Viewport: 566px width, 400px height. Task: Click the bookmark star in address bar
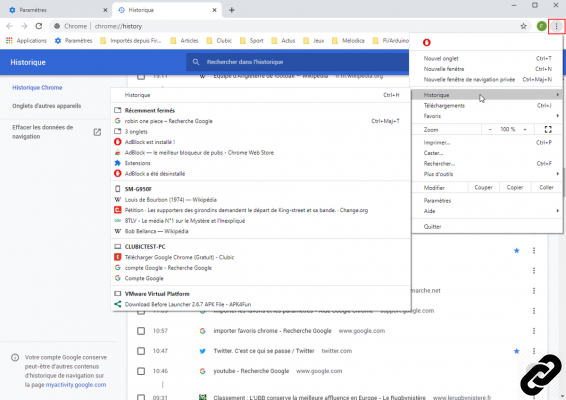coord(523,26)
